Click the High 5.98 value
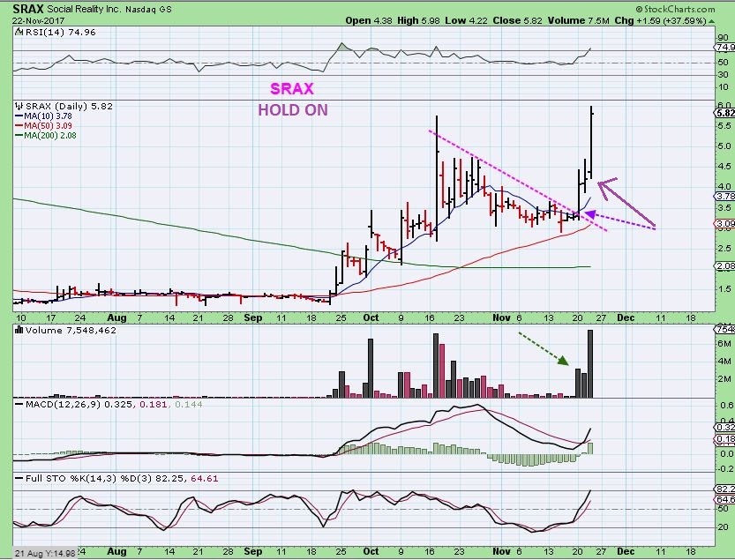The height and width of the screenshot is (560, 735). (418, 20)
